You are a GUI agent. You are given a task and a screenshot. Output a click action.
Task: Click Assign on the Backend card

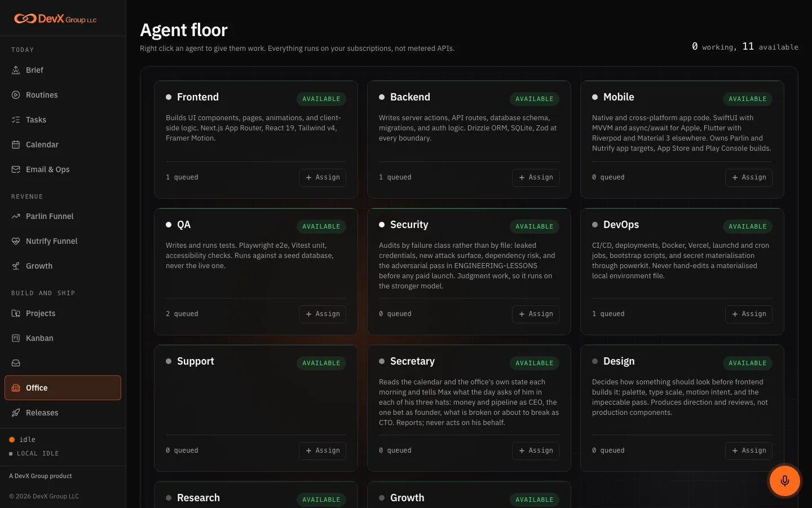pos(536,177)
